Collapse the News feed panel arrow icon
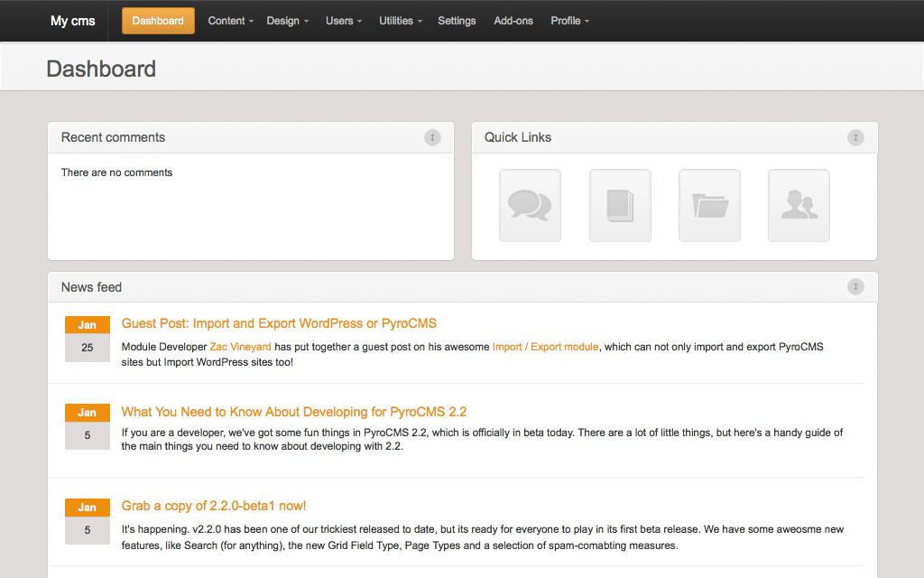The width and height of the screenshot is (924, 578). 855,286
